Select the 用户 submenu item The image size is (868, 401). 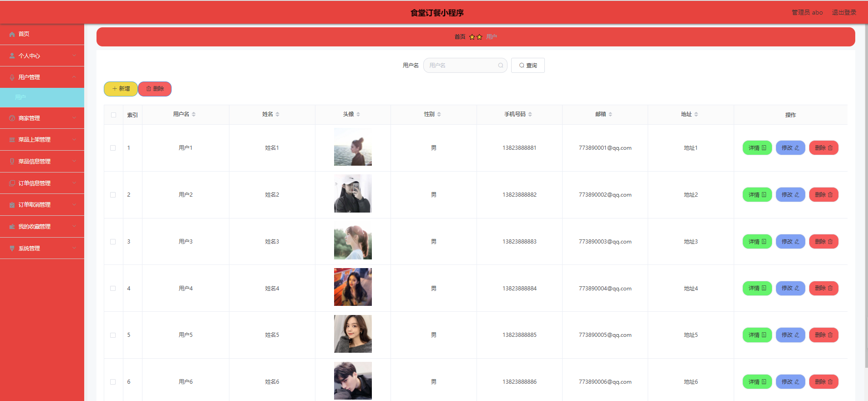(42, 97)
